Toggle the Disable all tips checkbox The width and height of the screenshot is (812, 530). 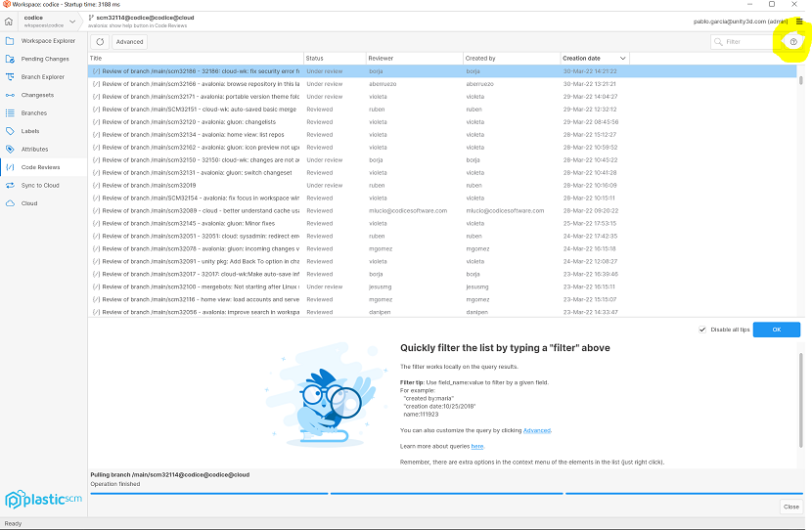point(702,330)
